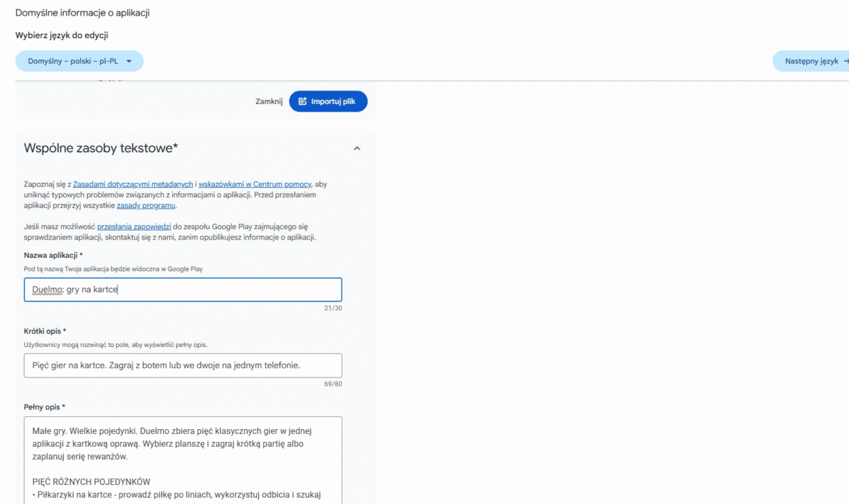
Task: Click the character counter 69/80
Action: (x=333, y=384)
